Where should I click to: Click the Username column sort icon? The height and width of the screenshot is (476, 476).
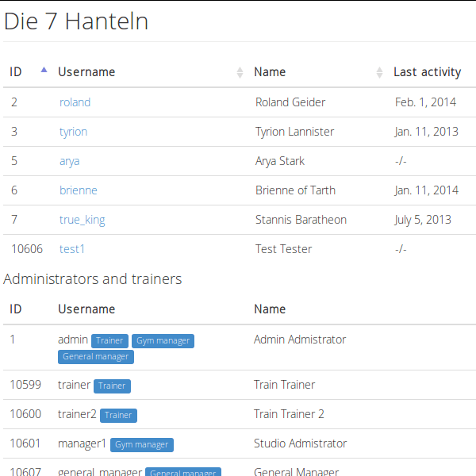pyautogui.click(x=240, y=72)
